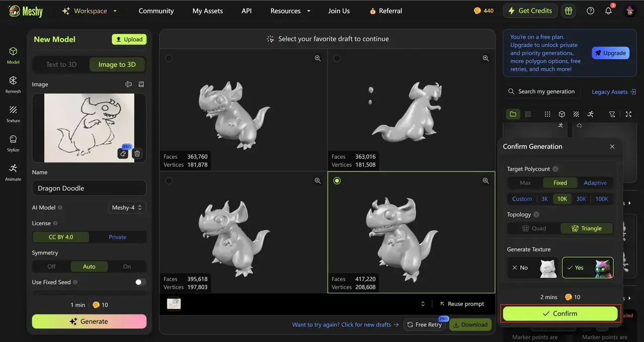This screenshot has height=342, width=644.
Task: Click the Upgrade button
Action: pos(610,53)
